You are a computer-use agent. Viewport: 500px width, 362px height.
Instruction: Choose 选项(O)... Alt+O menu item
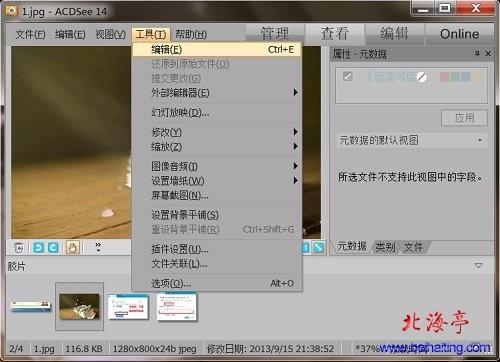click(x=217, y=283)
